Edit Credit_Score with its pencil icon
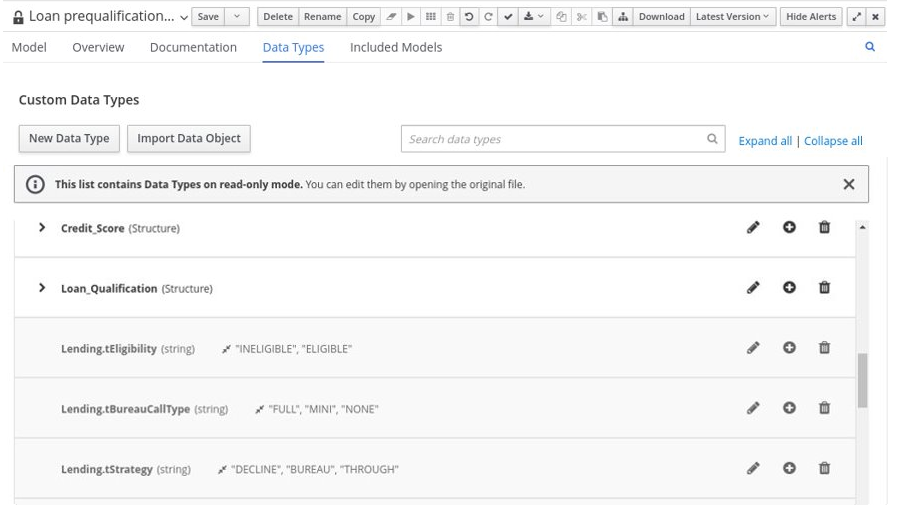The width and height of the screenshot is (897, 505). point(753,228)
